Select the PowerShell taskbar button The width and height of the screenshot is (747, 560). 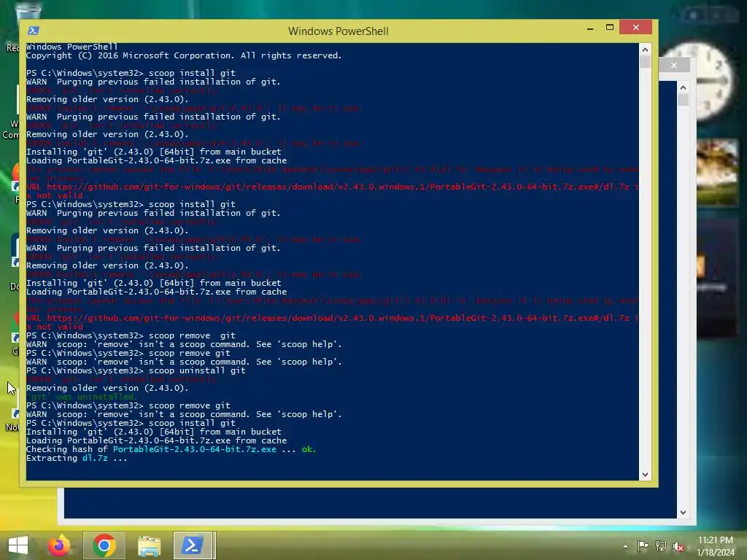tap(194, 545)
